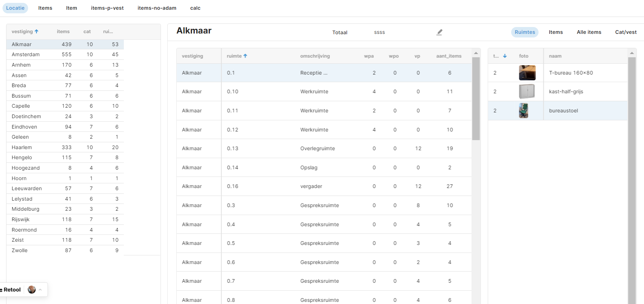This screenshot has width=644, height=304.
Task: Open the kast-half-grijs photo thumbnail
Action: point(527,91)
